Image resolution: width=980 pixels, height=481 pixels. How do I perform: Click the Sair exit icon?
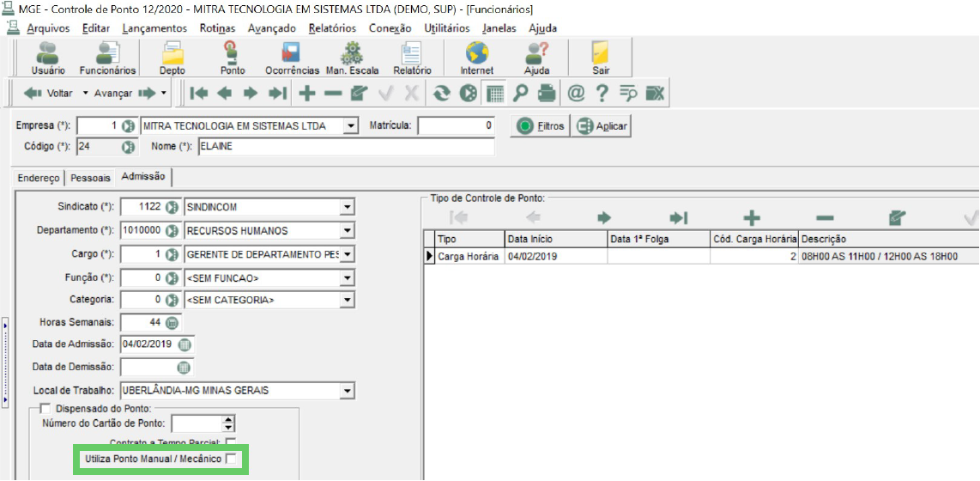tap(601, 58)
